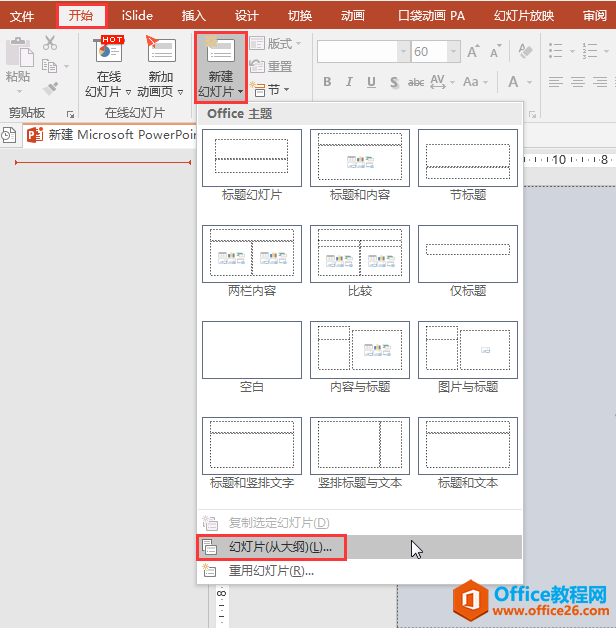
Task: Pick the Comparison (比较) slide layout
Action: pyautogui.click(x=359, y=254)
